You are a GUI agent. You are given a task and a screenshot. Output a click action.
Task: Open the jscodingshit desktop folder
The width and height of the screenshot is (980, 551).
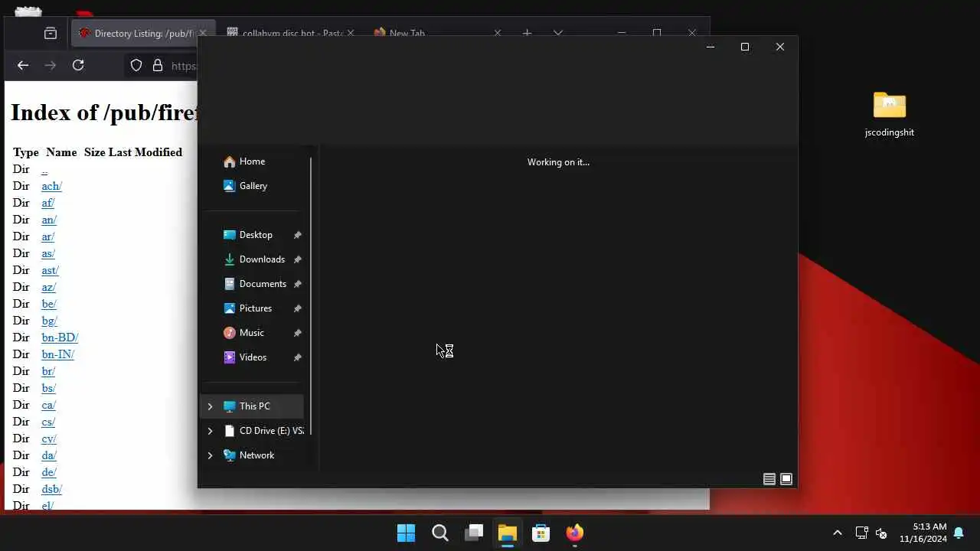pos(890,115)
